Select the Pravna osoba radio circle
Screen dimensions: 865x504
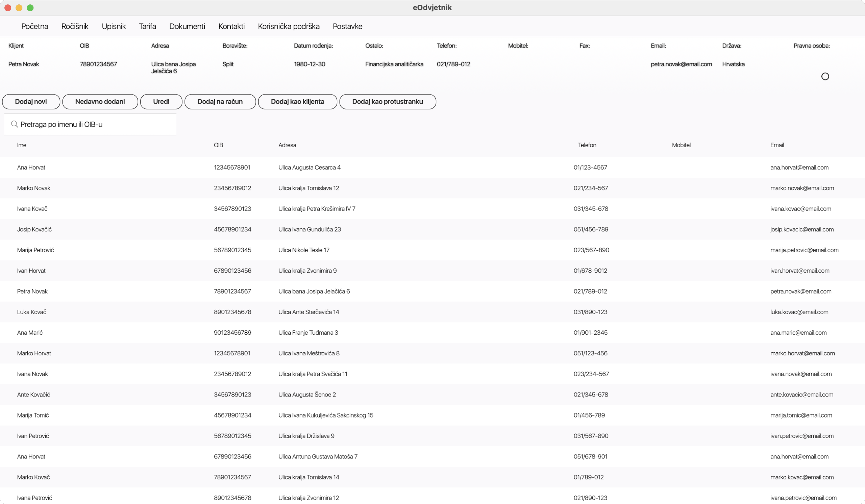pyautogui.click(x=825, y=76)
